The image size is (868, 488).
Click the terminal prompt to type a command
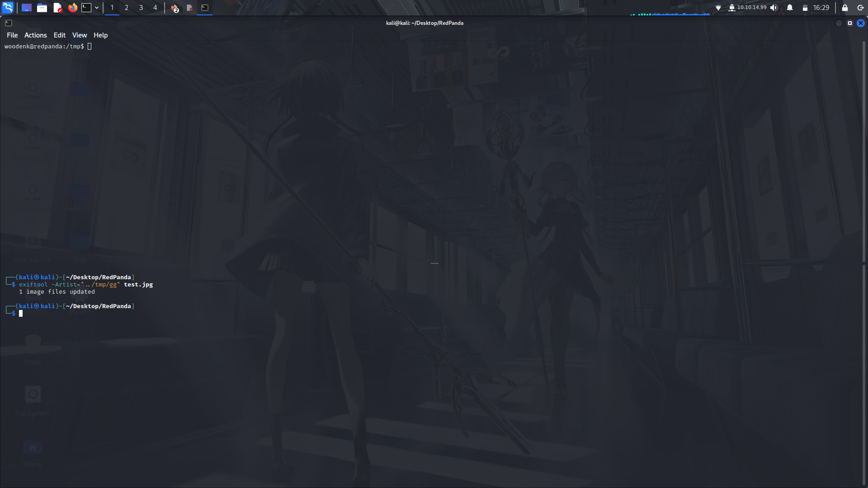pyautogui.click(x=22, y=313)
